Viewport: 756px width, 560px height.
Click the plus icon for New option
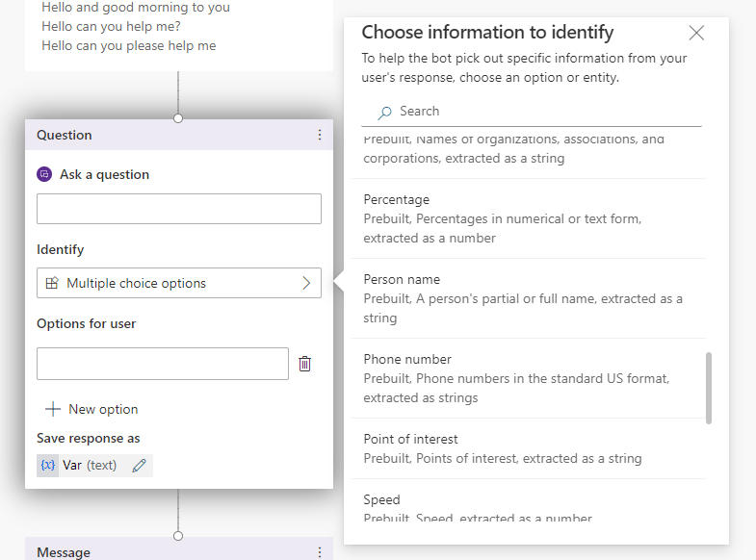(53, 409)
